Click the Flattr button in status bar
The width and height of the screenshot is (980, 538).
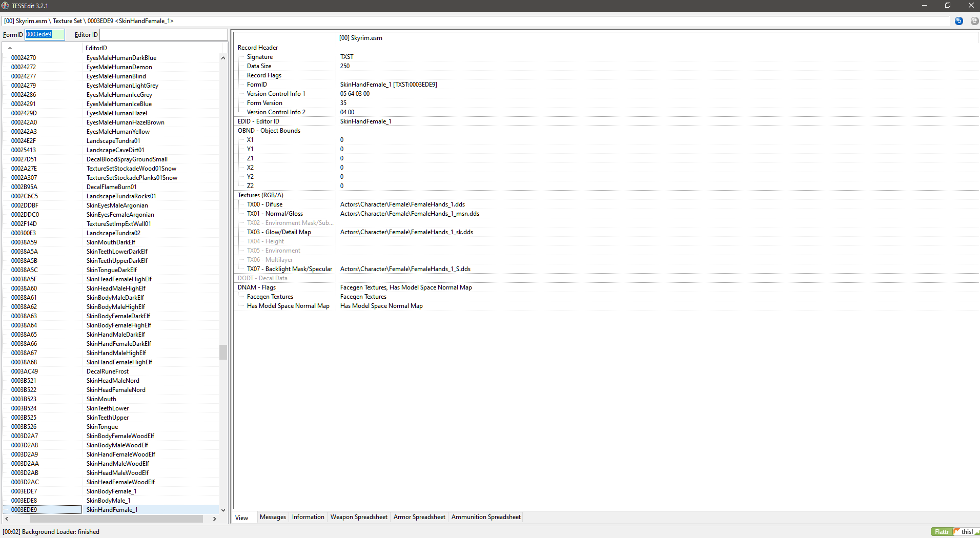point(942,532)
